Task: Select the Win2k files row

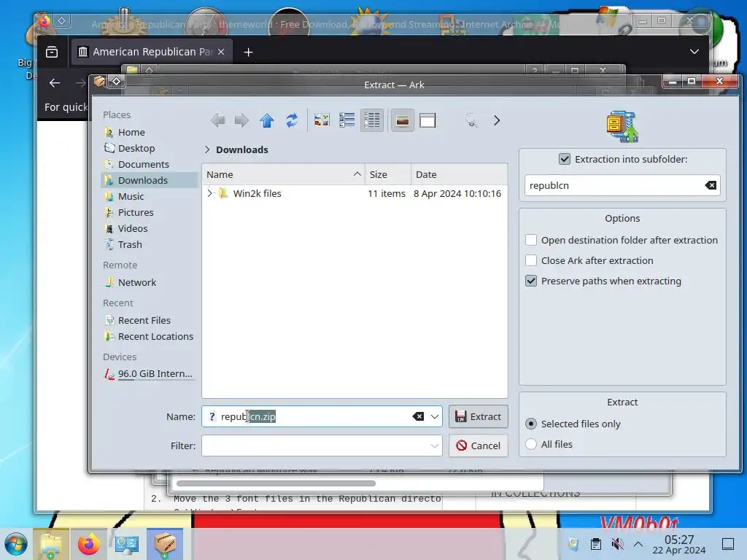Action: pos(355,193)
